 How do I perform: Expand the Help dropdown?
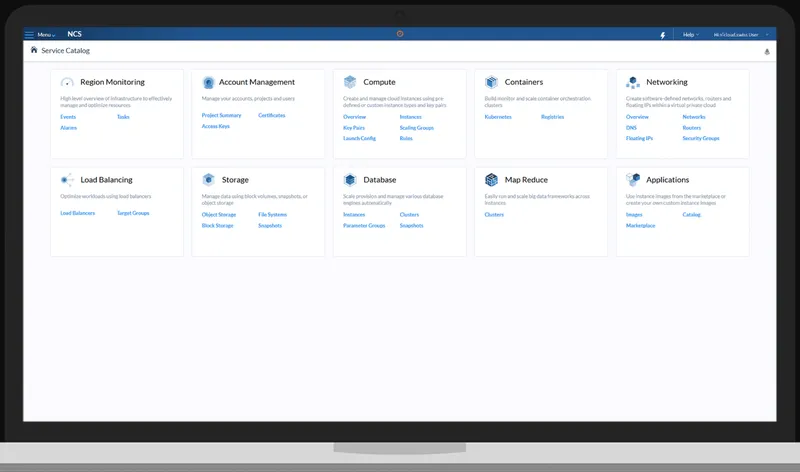point(691,35)
